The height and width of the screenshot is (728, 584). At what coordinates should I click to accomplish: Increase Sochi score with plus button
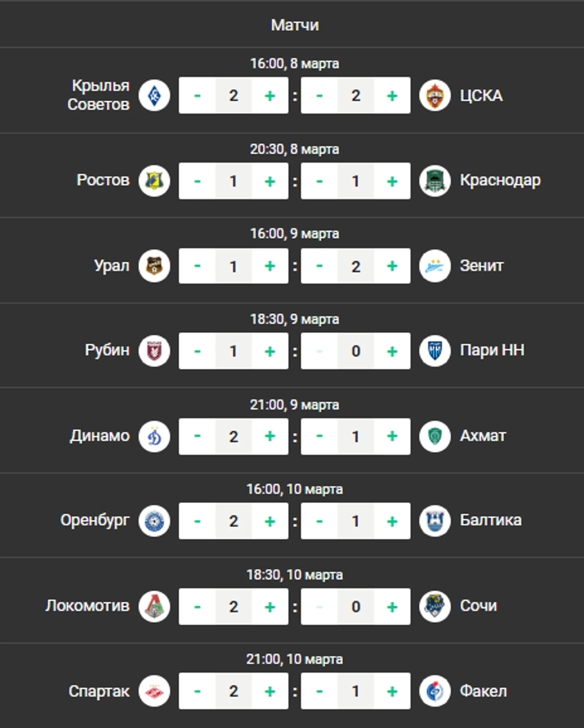tap(392, 606)
